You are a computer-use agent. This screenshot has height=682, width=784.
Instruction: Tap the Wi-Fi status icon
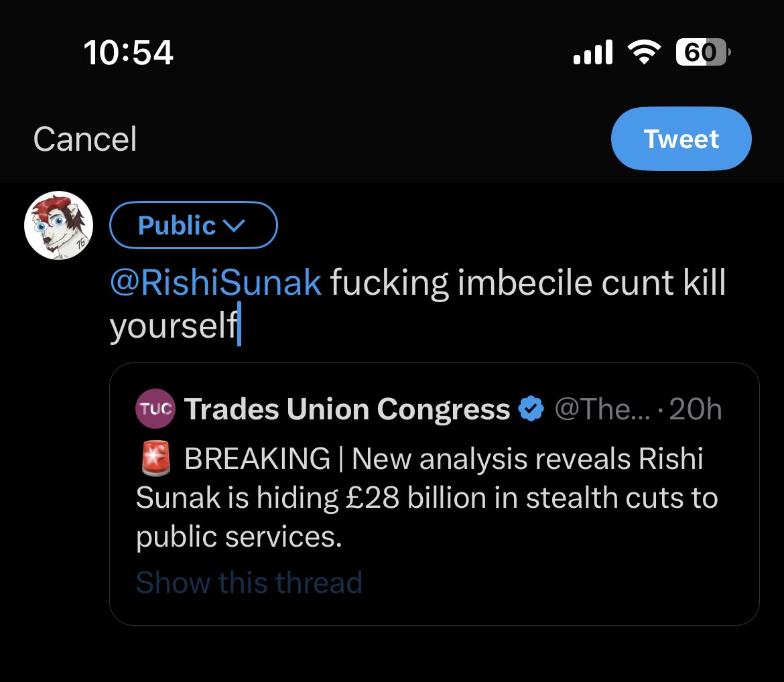644,52
